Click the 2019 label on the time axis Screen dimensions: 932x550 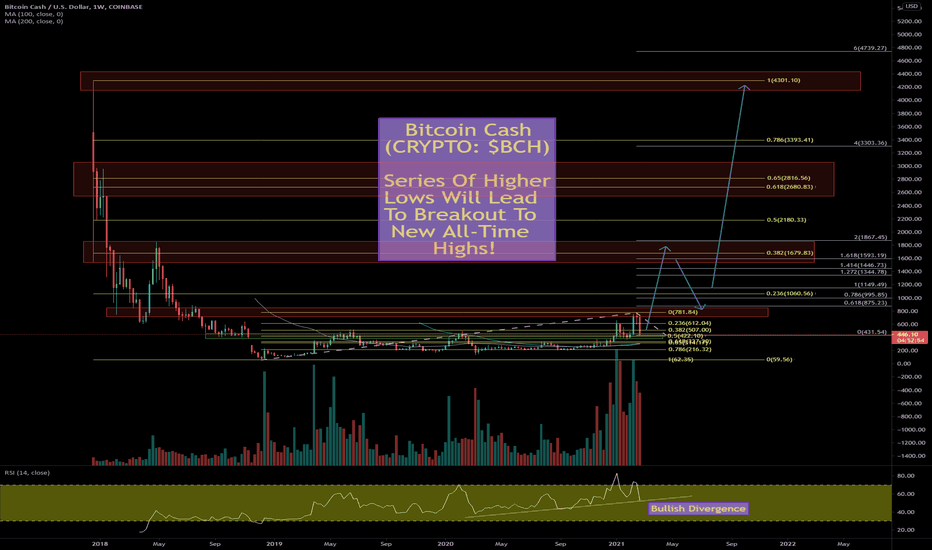click(x=274, y=543)
